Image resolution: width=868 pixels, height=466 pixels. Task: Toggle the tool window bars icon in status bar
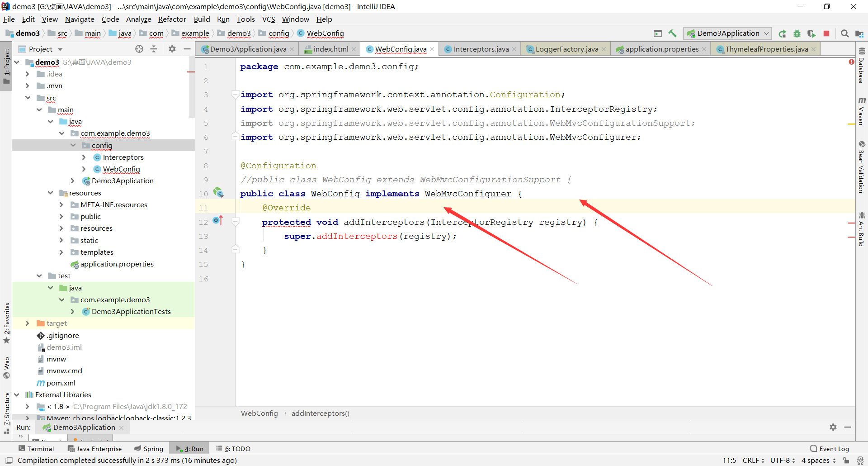pos(9,461)
